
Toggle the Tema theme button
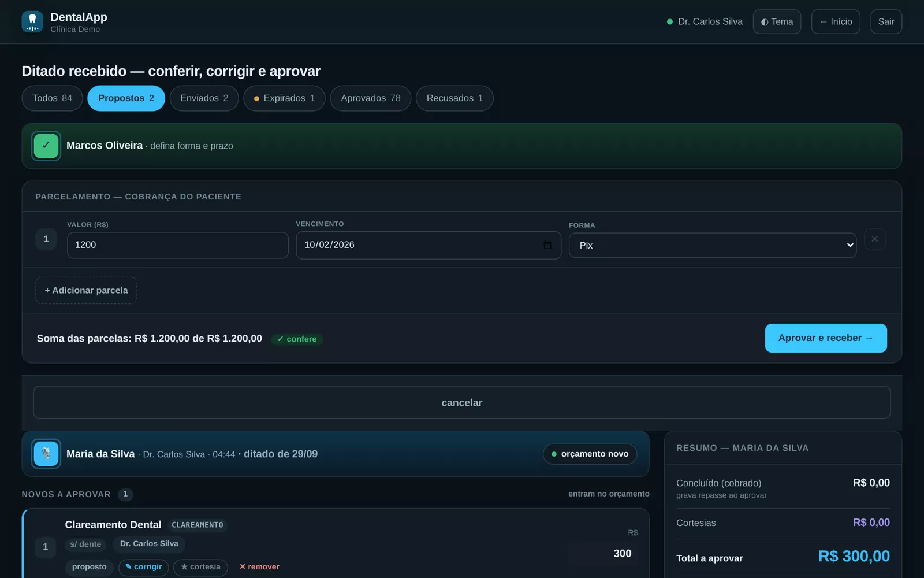777,22
